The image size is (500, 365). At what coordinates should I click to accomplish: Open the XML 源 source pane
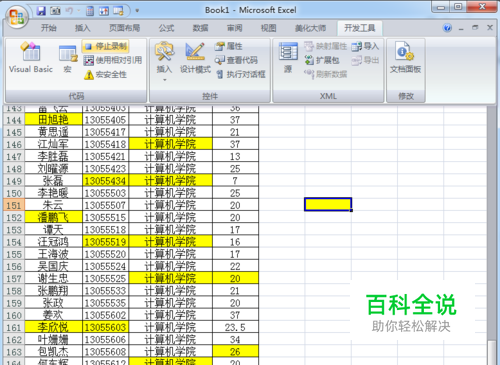tap(288, 58)
